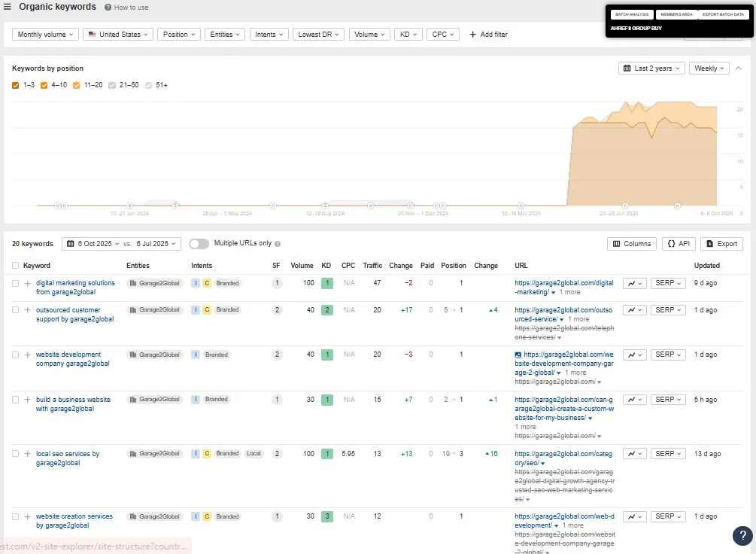Open the United States country dropdown

118,35
